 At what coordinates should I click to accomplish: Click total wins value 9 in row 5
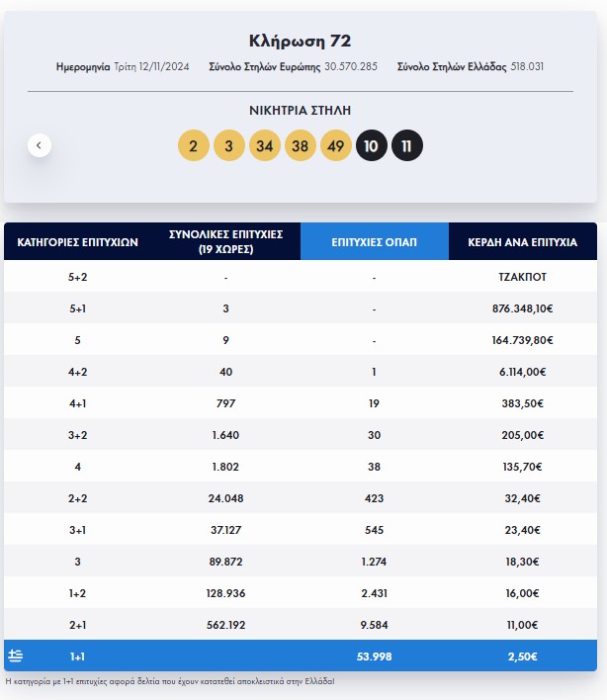coord(225,340)
